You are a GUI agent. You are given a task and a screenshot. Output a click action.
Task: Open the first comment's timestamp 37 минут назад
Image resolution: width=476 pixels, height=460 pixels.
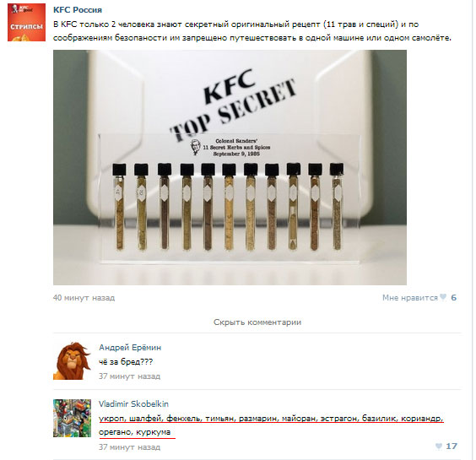pyautogui.click(x=129, y=376)
